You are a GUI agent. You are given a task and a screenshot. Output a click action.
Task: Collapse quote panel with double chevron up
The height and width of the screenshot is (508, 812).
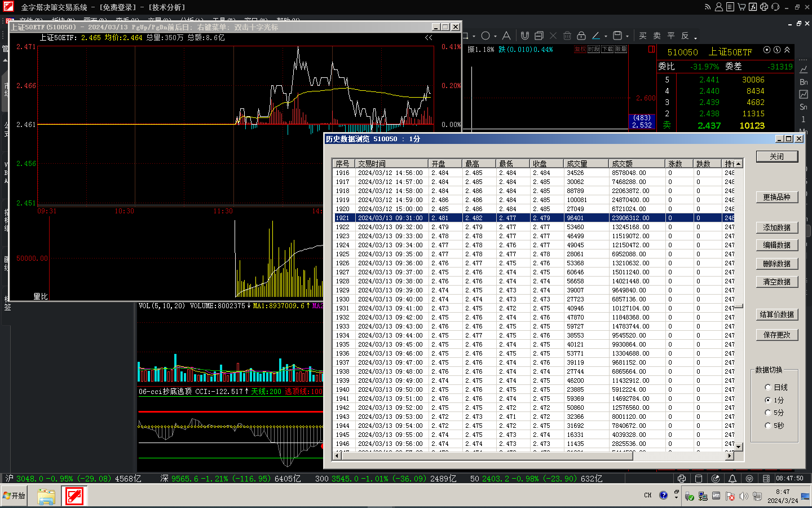pos(787,50)
